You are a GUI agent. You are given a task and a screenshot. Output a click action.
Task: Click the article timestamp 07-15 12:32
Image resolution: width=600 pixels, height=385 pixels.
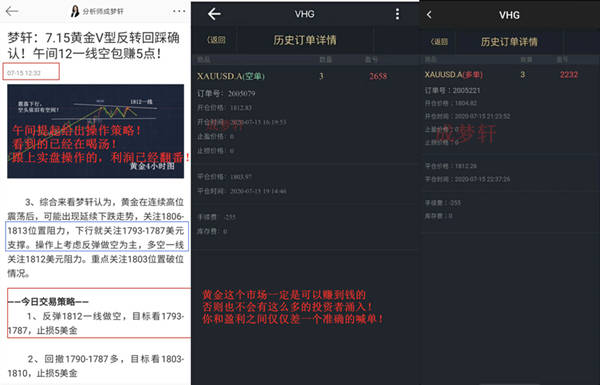pos(23,73)
